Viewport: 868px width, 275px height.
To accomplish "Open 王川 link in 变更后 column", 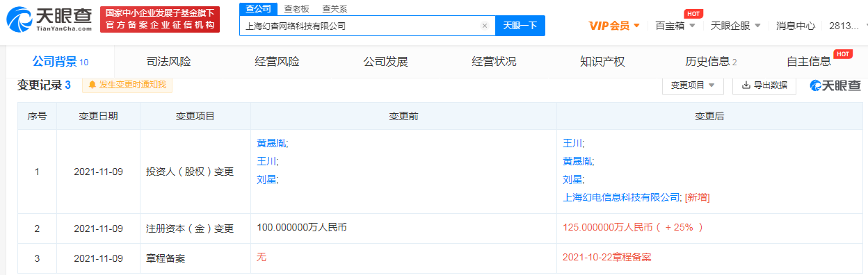I will pyautogui.click(x=573, y=143).
